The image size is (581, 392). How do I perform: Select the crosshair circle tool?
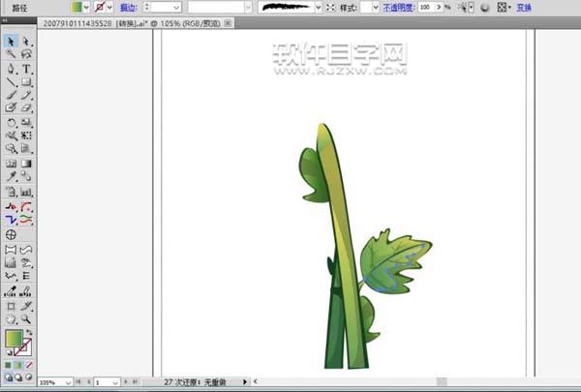[x=11, y=234]
